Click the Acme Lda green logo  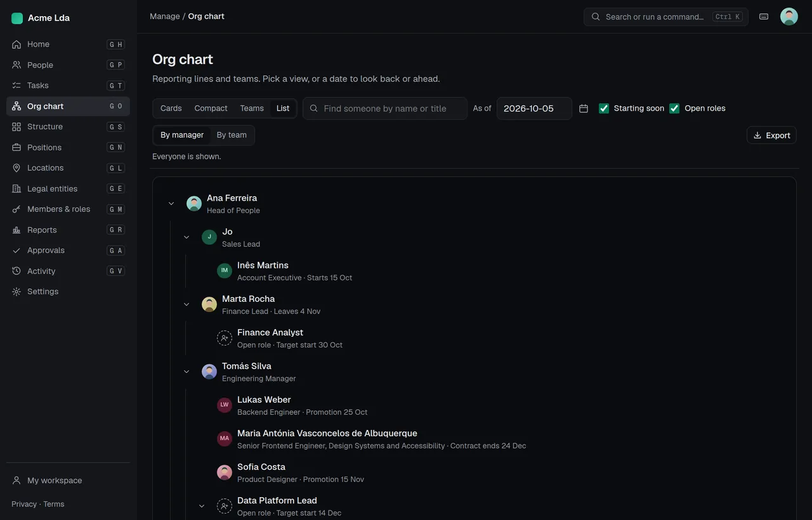tap(17, 18)
